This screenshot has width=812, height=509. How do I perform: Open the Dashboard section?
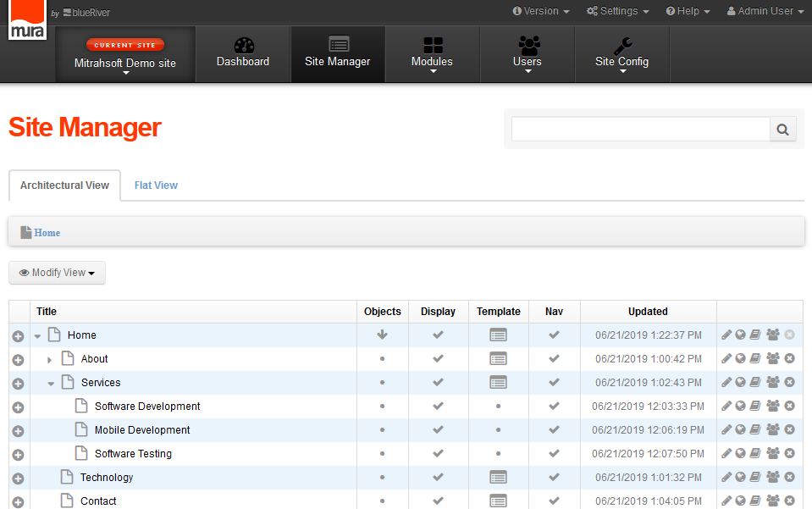point(242,53)
